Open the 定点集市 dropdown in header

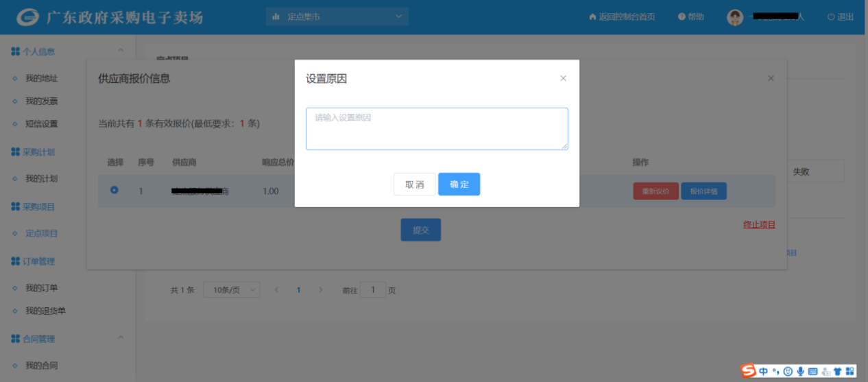(x=337, y=16)
